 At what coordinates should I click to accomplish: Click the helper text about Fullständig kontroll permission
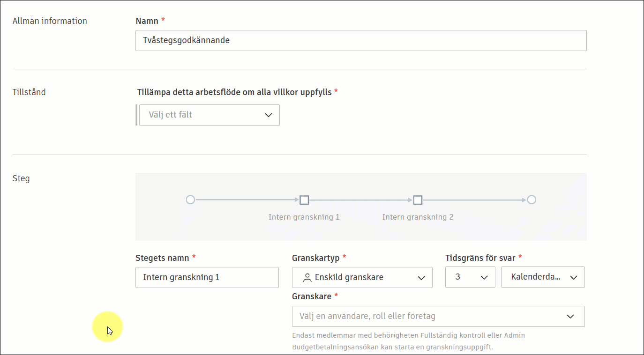[x=408, y=340]
